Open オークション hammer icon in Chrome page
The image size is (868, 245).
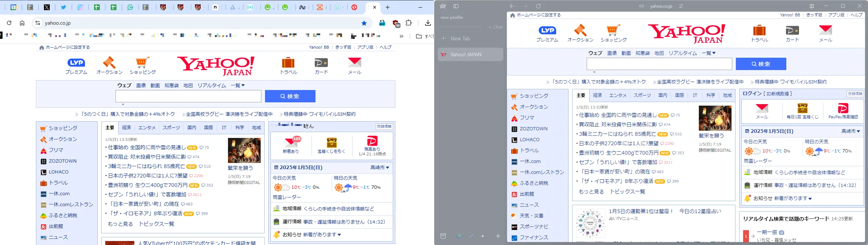coord(109,66)
